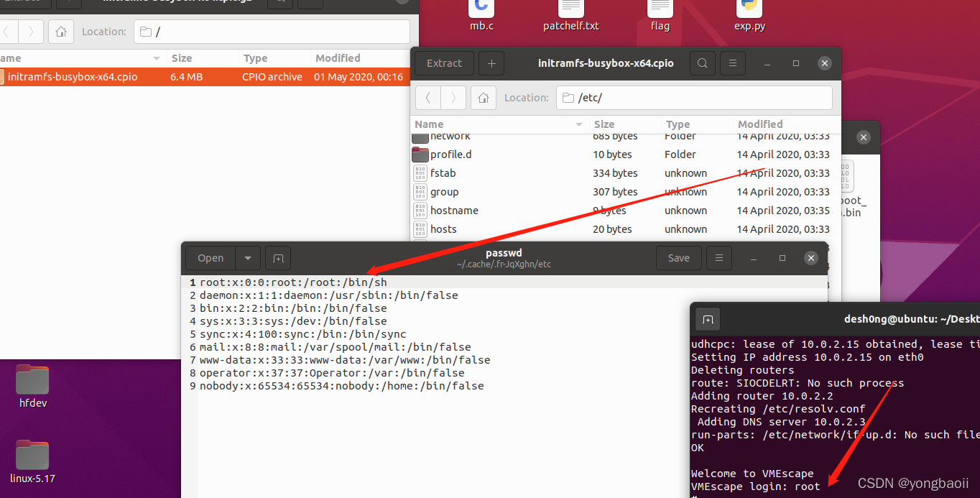Select the hostname file icon
Screen dimensions: 980x498
click(x=420, y=211)
